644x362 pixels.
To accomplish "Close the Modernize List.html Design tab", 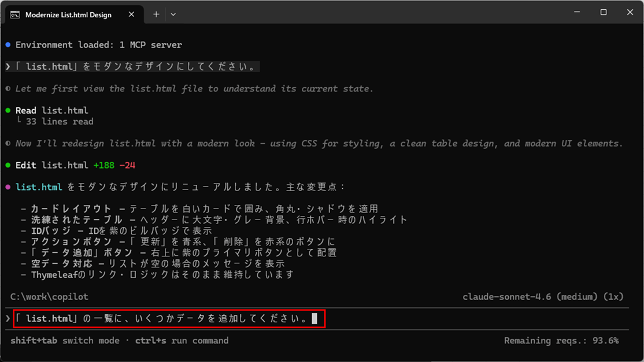I will point(132,14).
